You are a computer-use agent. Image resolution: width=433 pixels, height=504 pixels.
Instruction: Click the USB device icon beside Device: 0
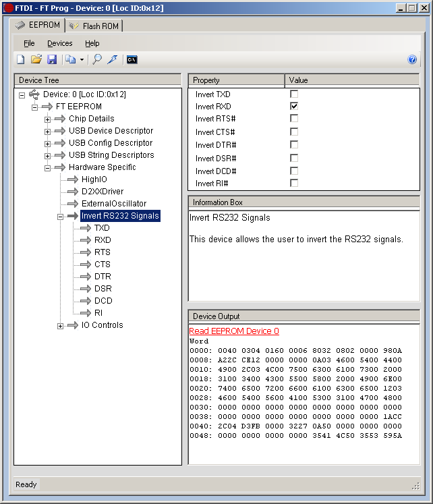point(34,94)
